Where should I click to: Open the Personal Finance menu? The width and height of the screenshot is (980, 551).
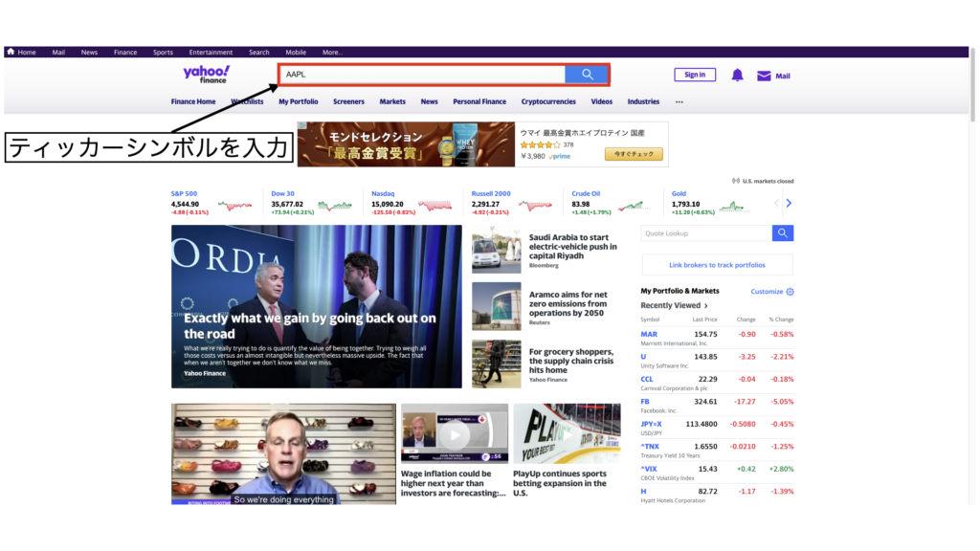click(x=479, y=101)
